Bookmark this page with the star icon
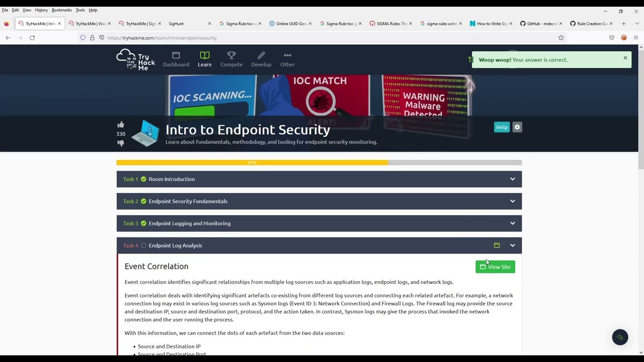This screenshot has width=644, height=362. pyautogui.click(x=561, y=38)
